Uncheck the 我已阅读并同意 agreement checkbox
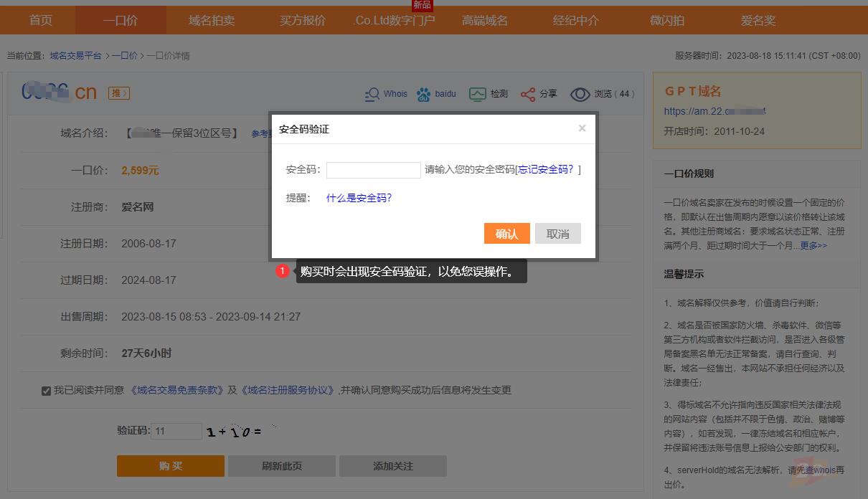This screenshot has height=499, width=868. click(x=46, y=391)
